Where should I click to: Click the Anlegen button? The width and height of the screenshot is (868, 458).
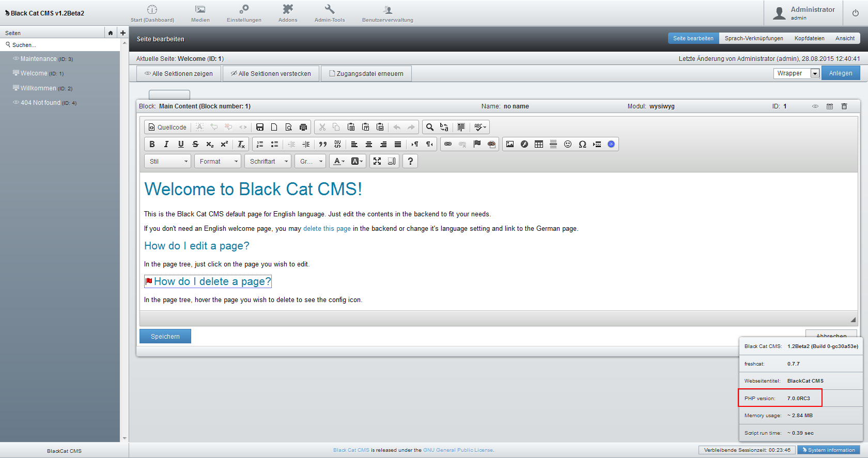841,73
